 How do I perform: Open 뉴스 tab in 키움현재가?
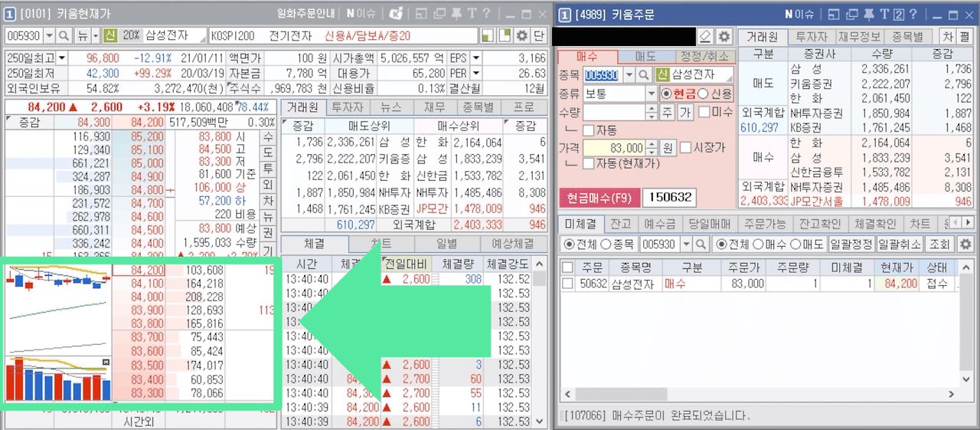391,108
